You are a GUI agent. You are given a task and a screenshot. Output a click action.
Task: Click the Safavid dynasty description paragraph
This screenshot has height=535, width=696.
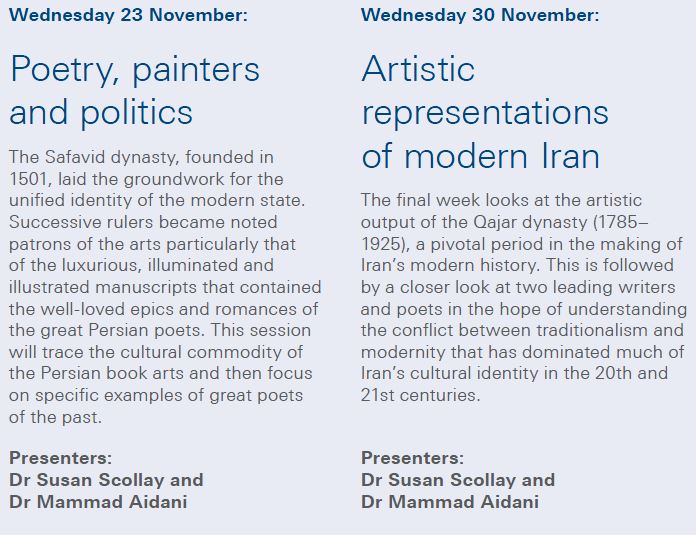(x=165, y=287)
